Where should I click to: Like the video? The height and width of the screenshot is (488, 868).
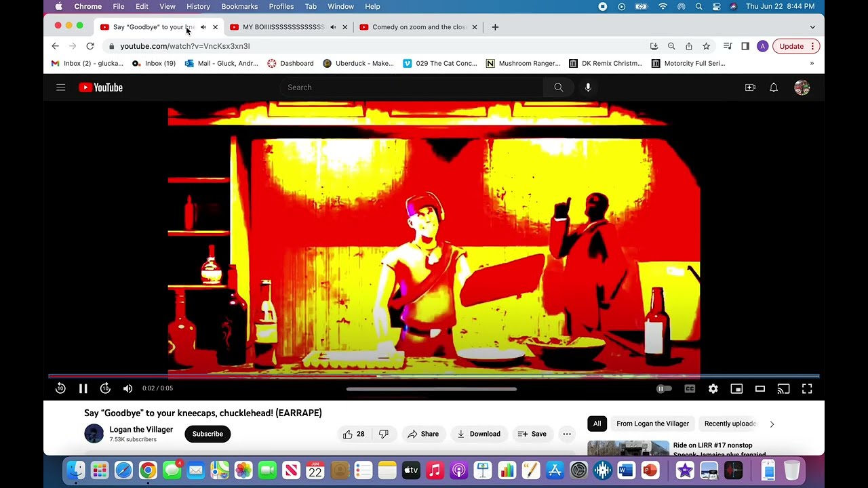tap(354, 434)
